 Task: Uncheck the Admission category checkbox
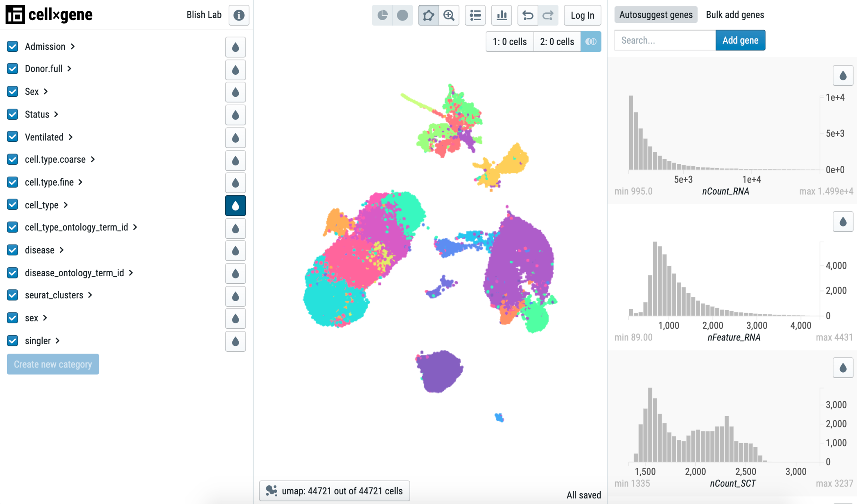coord(12,46)
